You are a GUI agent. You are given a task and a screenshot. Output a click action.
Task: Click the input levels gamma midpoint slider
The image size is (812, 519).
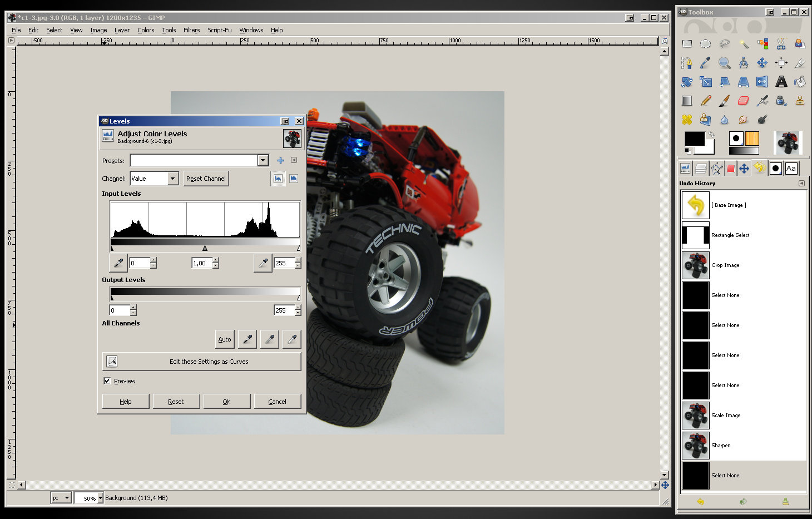[205, 248]
